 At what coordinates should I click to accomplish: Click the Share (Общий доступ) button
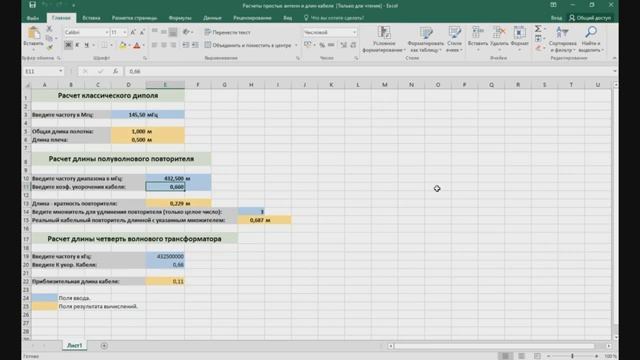click(x=590, y=18)
